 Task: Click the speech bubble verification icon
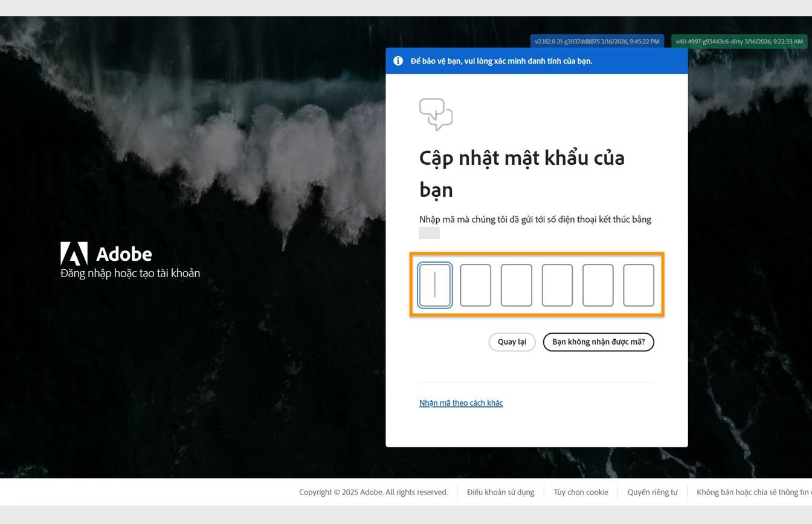pos(436,114)
